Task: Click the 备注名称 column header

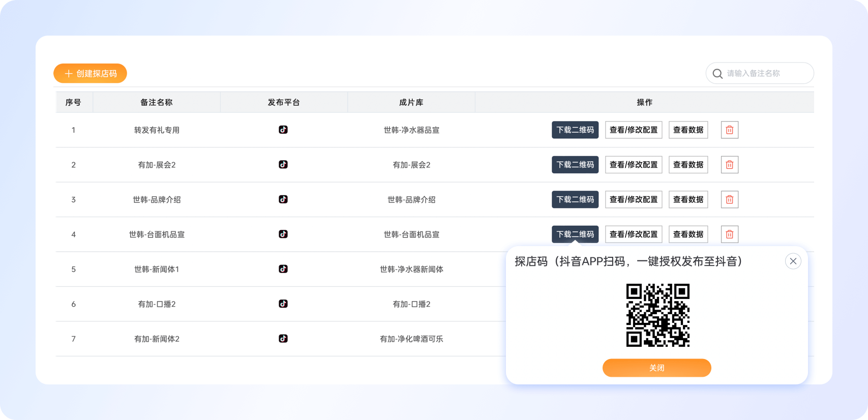Action: (x=157, y=102)
